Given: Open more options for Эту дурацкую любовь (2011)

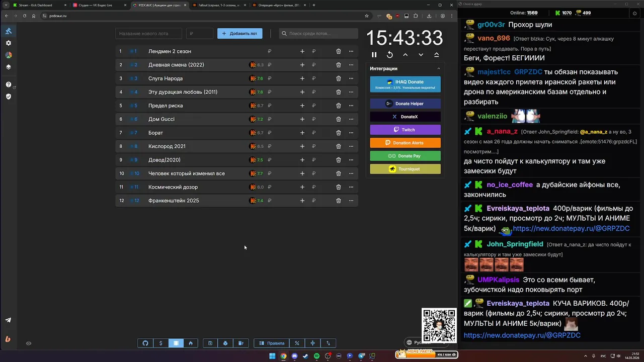Looking at the screenshot, I should [351, 92].
